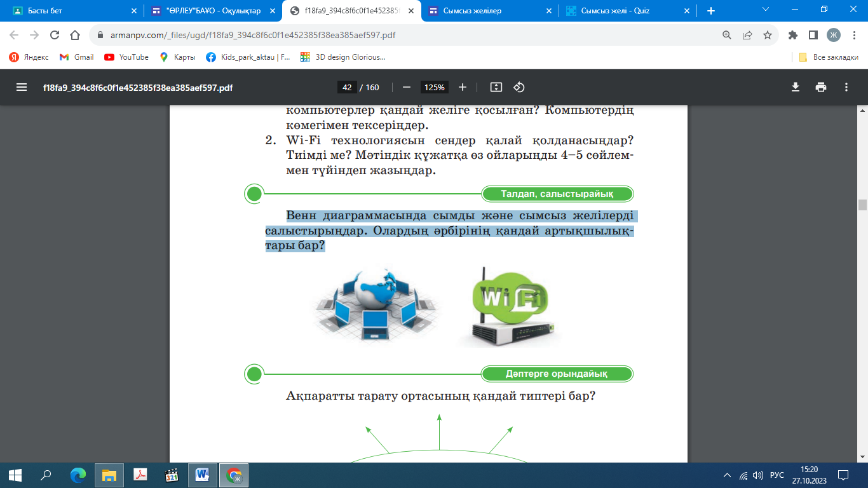The image size is (868, 488).
Task: Click the networked computers globe image
Action: click(x=376, y=304)
